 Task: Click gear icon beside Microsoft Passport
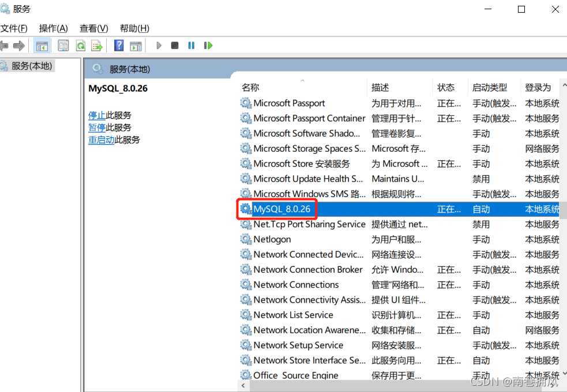click(x=246, y=103)
